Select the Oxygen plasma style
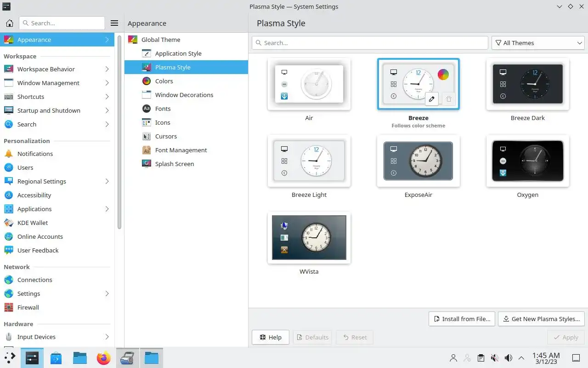 (528, 161)
